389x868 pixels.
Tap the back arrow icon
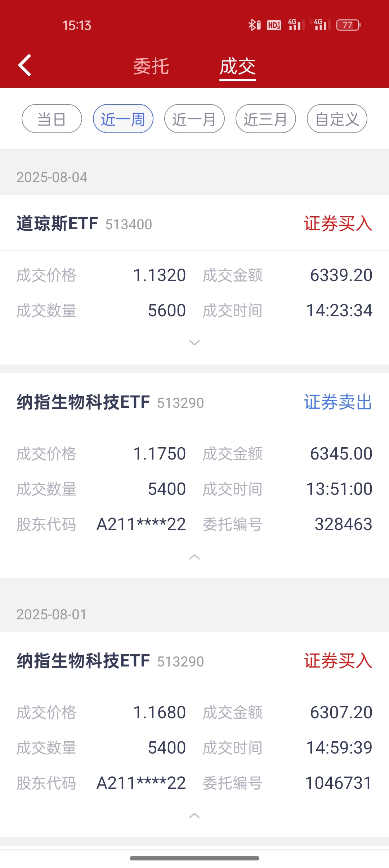(x=24, y=65)
